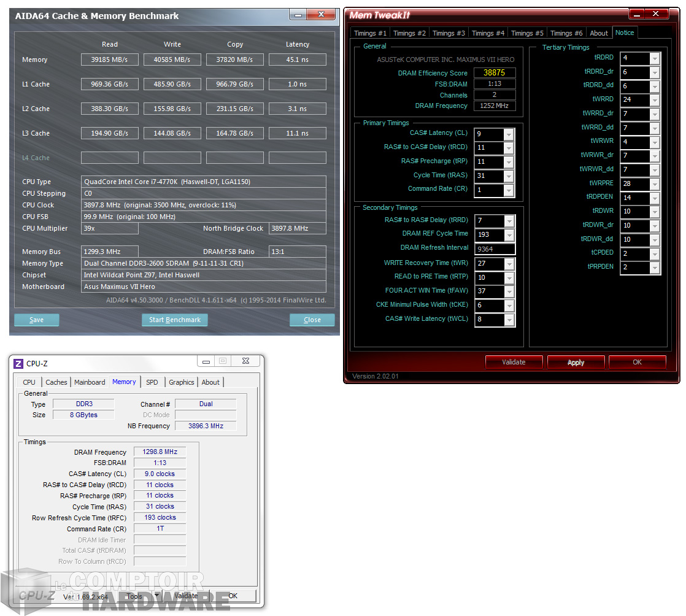Click the DRAM Efficiency Score value 38875
The image size is (686, 616).
(495, 72)
